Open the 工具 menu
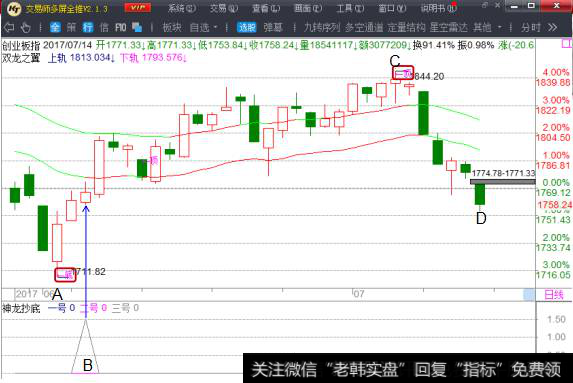The image size is (573, 383). point(350,8)
